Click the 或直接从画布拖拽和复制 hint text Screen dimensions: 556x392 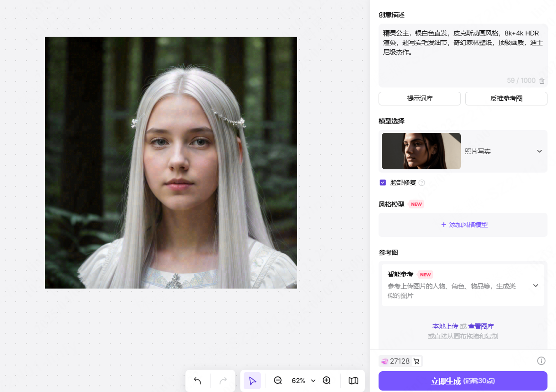[463, 336]
